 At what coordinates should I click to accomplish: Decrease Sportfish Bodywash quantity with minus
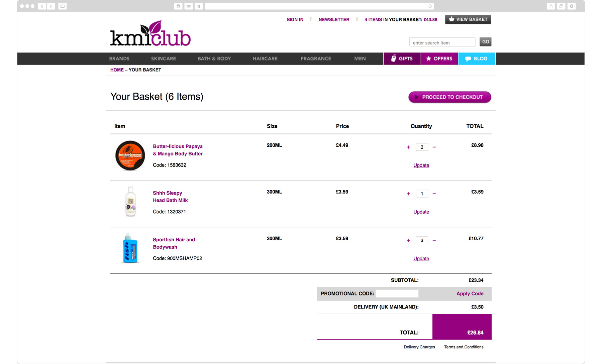(434, 240)
